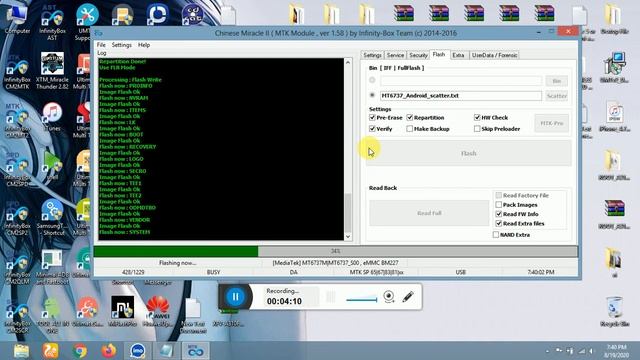Open the Settings menu in the menu bar

(122, 45)
